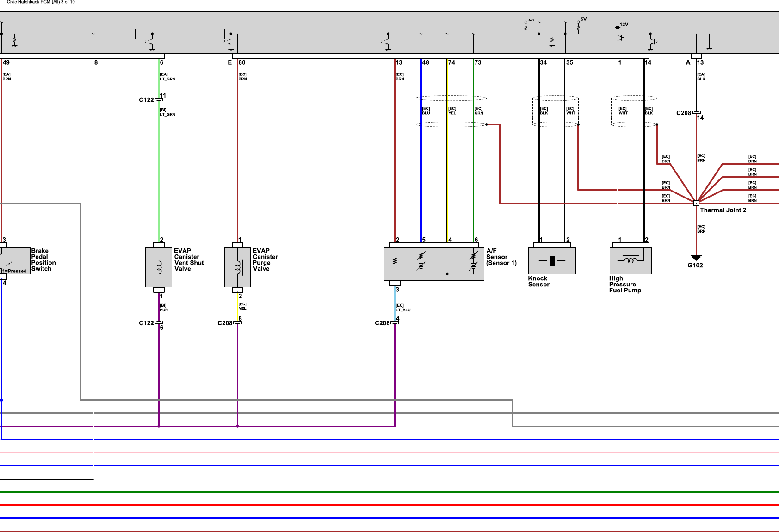Click the A/F Sensor (Sensor 1) component box
The width and height of the screenshot is (779, 532).
tap(434, 264)
